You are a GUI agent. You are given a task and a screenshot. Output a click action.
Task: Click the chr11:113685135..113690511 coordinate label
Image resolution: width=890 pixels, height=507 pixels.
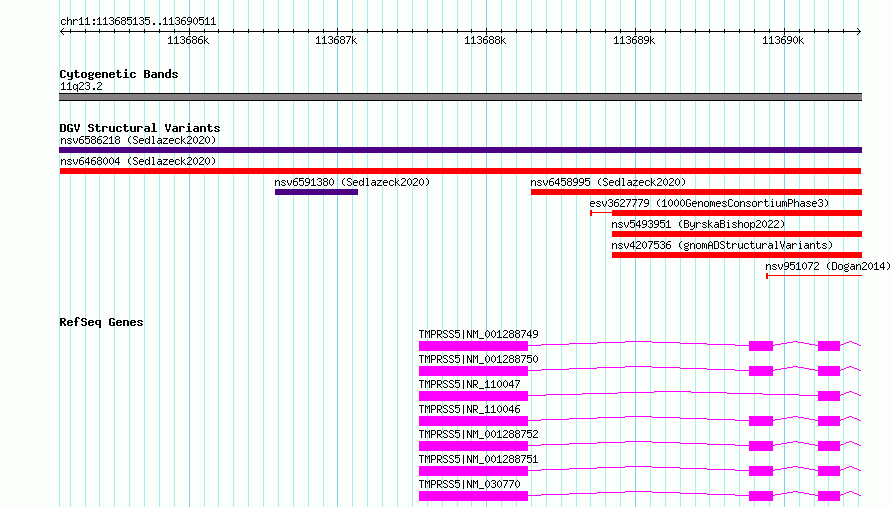(x=138, y=22)
